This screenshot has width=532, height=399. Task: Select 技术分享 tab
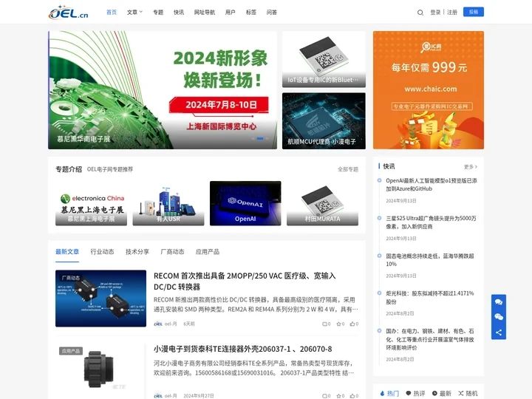(137, 252)
